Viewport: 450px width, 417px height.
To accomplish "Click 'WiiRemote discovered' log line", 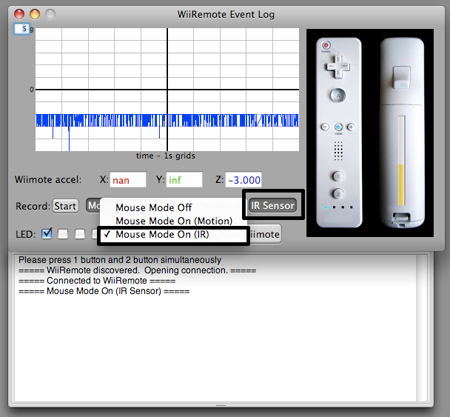I will coord(137,270).
